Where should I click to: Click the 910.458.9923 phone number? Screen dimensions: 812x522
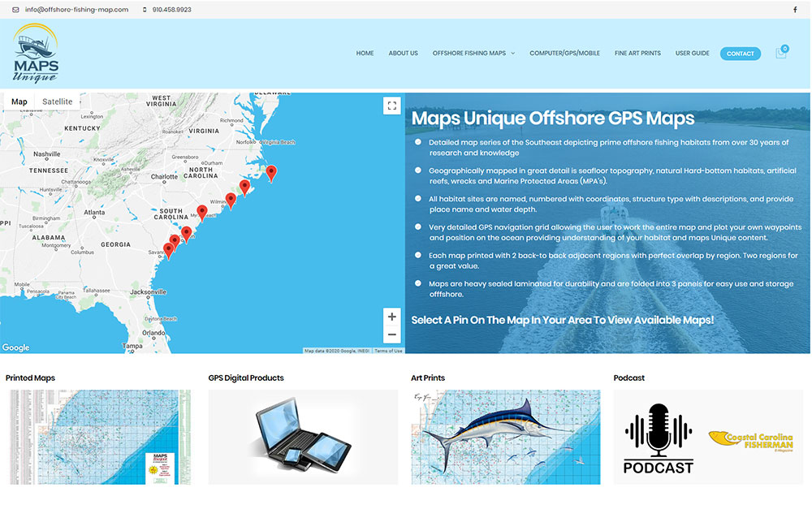pyautogui.click(x=172, y=9)
